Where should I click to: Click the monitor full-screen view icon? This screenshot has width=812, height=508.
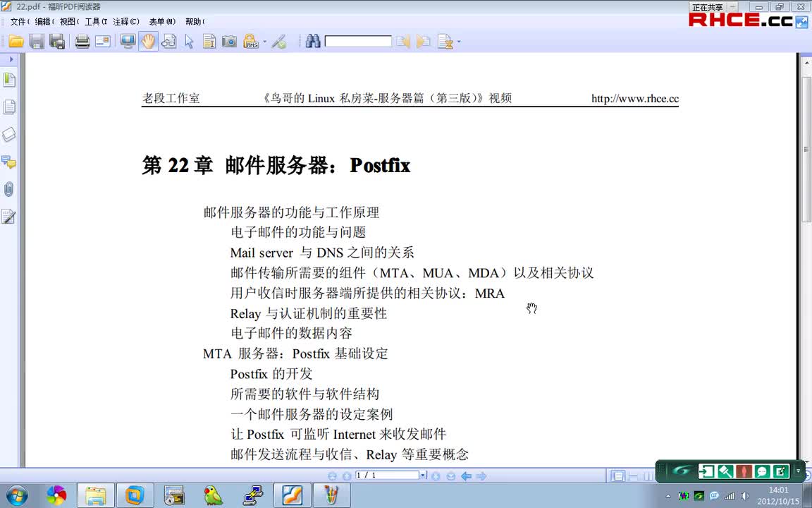coord(128,42)
